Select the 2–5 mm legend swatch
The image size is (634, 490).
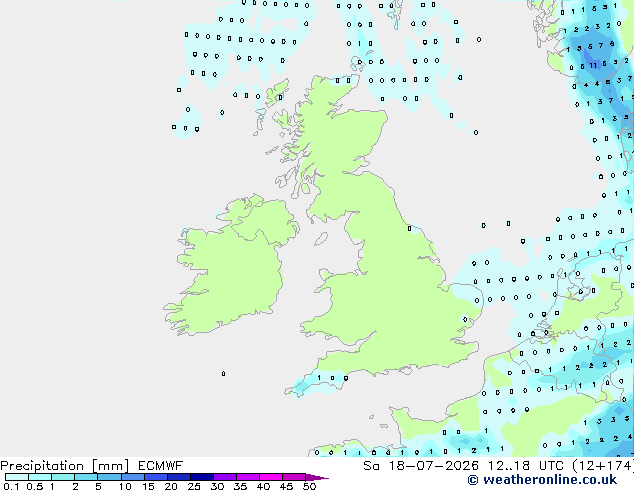pyautogui.click(x=86, y=477)
